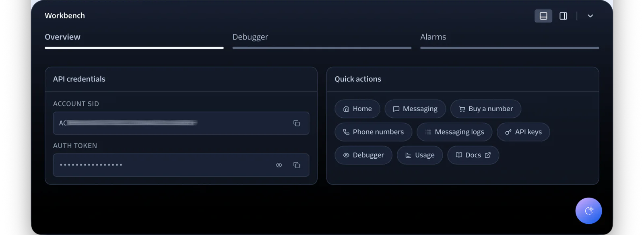Copy the Account SID value

pos(297,123)
